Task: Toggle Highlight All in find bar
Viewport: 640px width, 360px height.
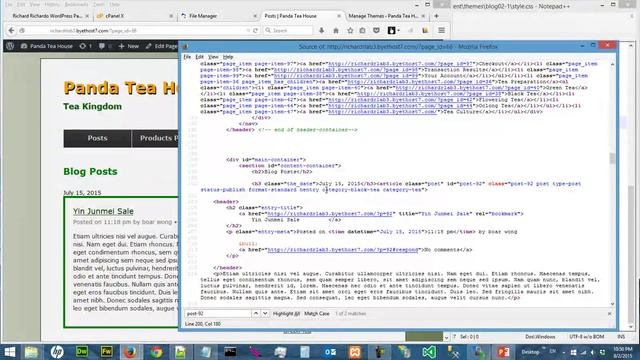Action: point(286,313)
